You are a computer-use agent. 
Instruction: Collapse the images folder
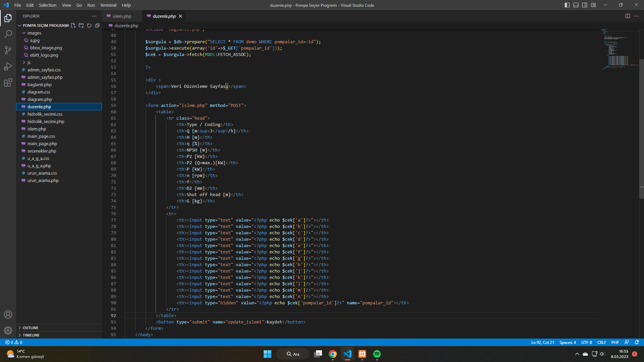34,33
